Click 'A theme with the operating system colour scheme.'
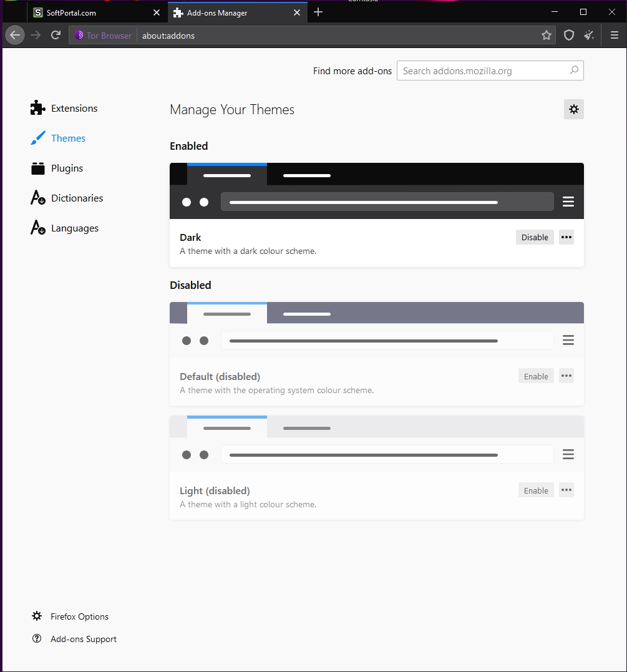This screenshot has width=627, height=672. tap(277, 391)
